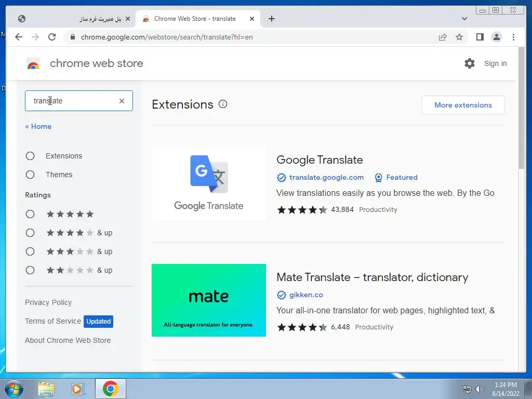This screenshot has width=532, height=399.
Task: Open the Mate Translate thumbnail
Action: (209, 300)
